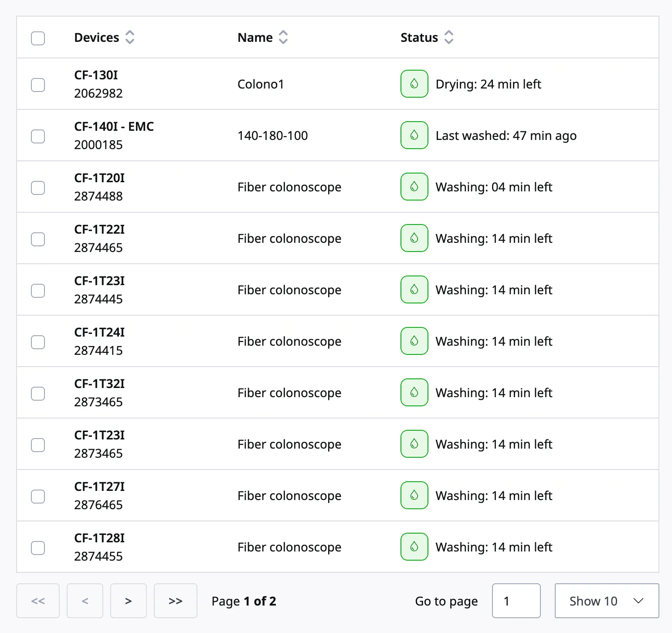Check the row checkbox for device CF-130I

pos(38,85)
